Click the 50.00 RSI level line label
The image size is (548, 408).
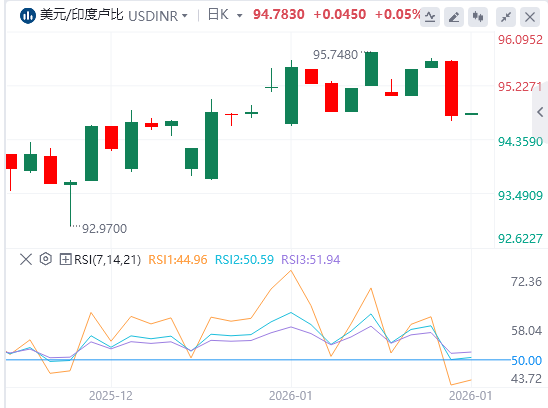coord(526,360)
